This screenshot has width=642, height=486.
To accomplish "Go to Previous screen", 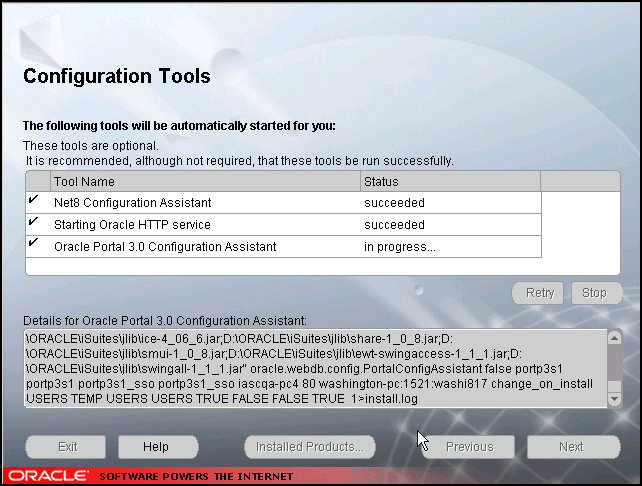I will pyautogui.click(x=468, y=447).
